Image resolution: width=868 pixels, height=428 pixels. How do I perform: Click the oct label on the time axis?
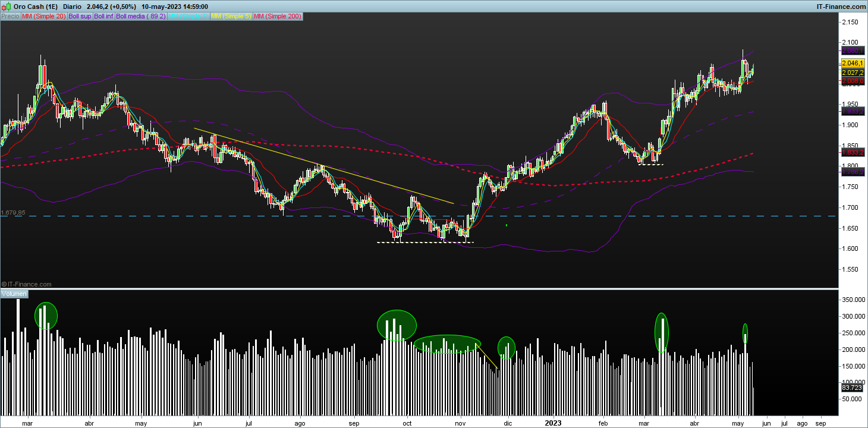(x=408, y=423)
